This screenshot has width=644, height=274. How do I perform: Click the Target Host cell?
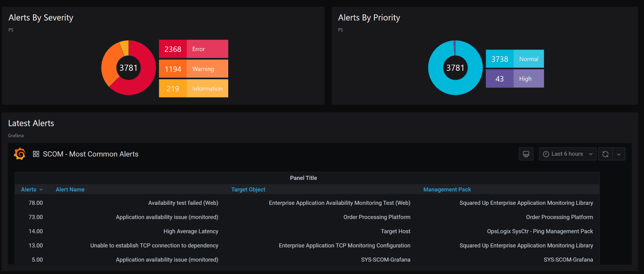(396, 231)
